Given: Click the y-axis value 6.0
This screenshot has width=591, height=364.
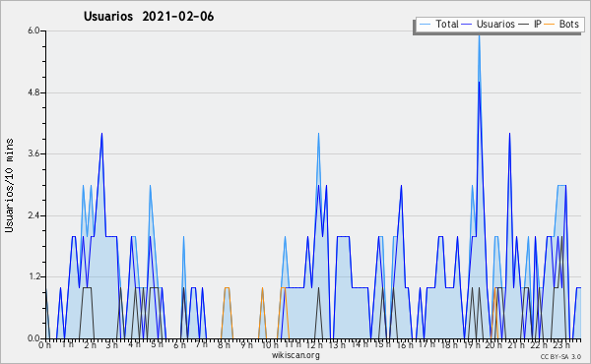Looking at the screenshot, I should pos(33,30).
